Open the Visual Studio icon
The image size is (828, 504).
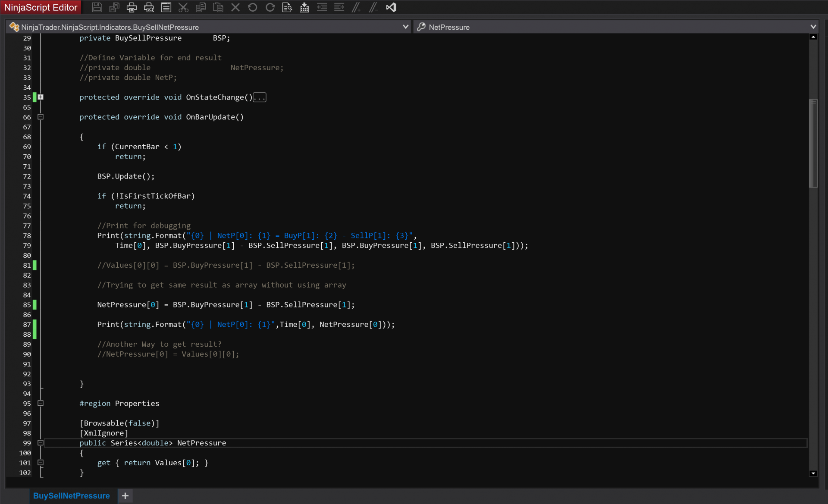pyautogui.click(x=391, y=7)
